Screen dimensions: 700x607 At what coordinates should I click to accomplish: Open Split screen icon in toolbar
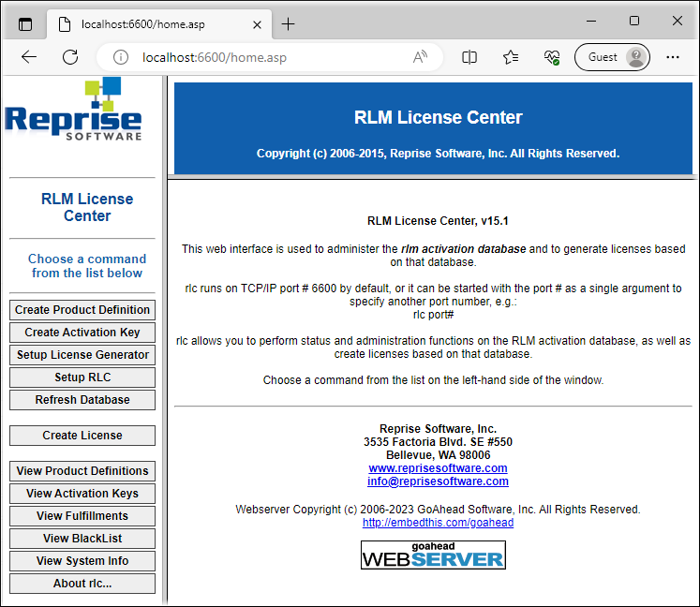point(469,57)
